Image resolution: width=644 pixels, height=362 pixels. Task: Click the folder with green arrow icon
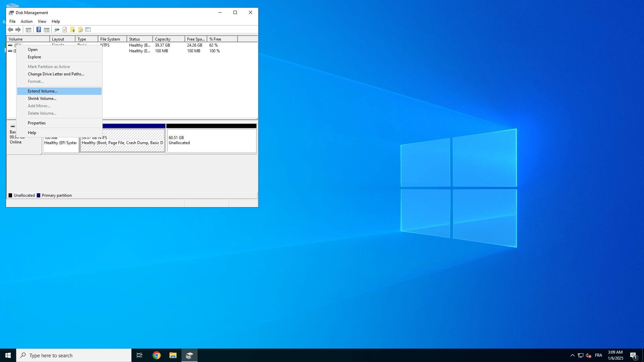click(x=72, y=30)
